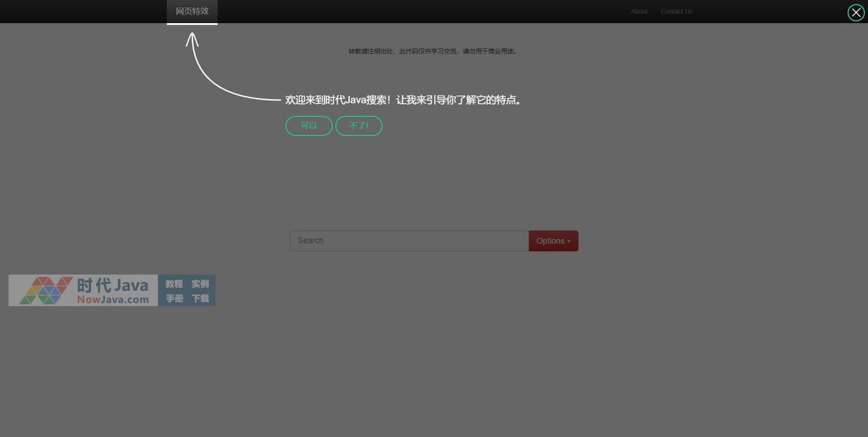Viewport: 868px width, 437px height.
Task: Click the small caret on the Options button
Action: [569, 242]
